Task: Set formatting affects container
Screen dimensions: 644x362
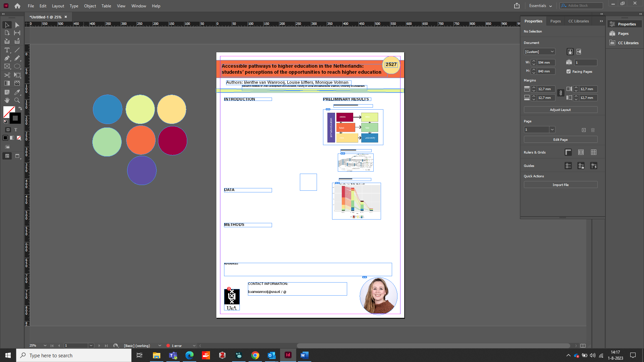Action: click(8, 130)
